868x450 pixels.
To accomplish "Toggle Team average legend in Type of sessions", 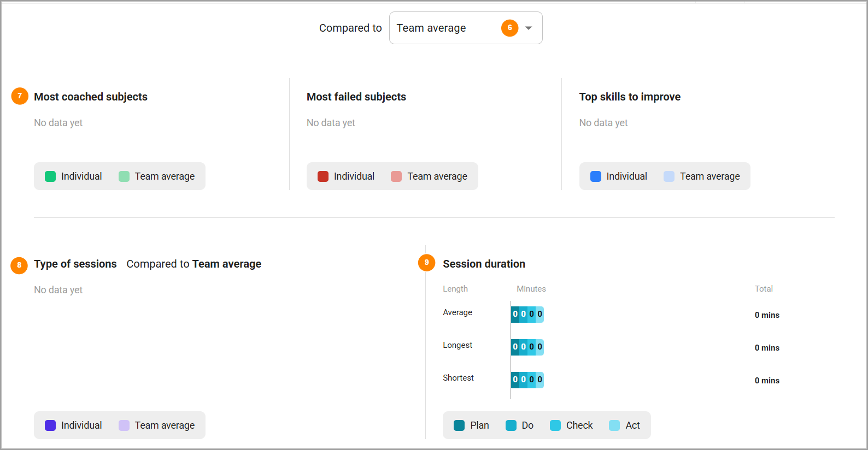I will [x=156, y=425].
